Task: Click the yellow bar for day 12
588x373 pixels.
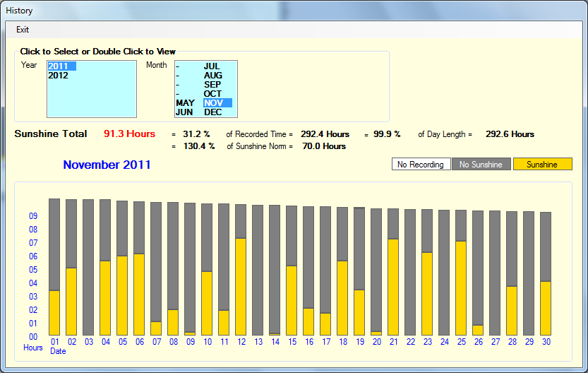Action: click(241, 286)
